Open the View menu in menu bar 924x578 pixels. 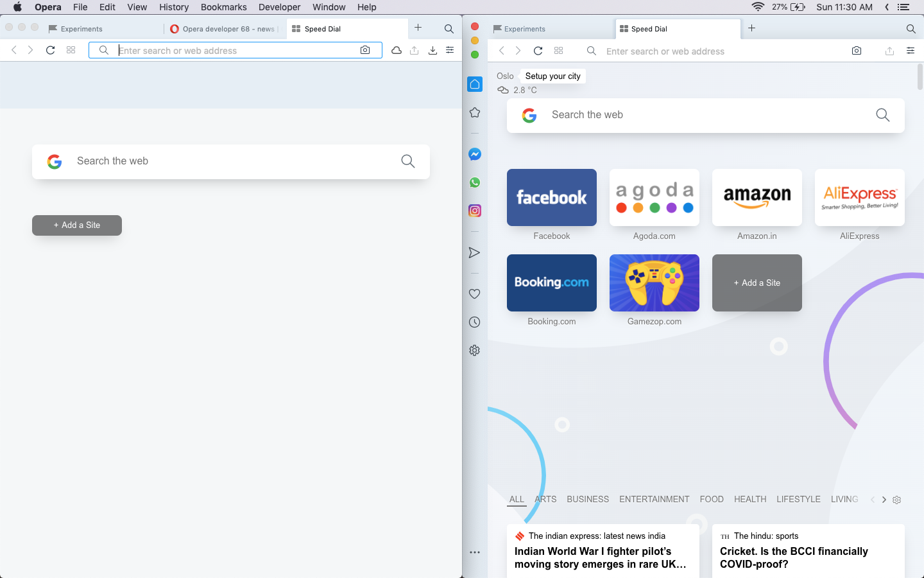click(x=137, y=7)
